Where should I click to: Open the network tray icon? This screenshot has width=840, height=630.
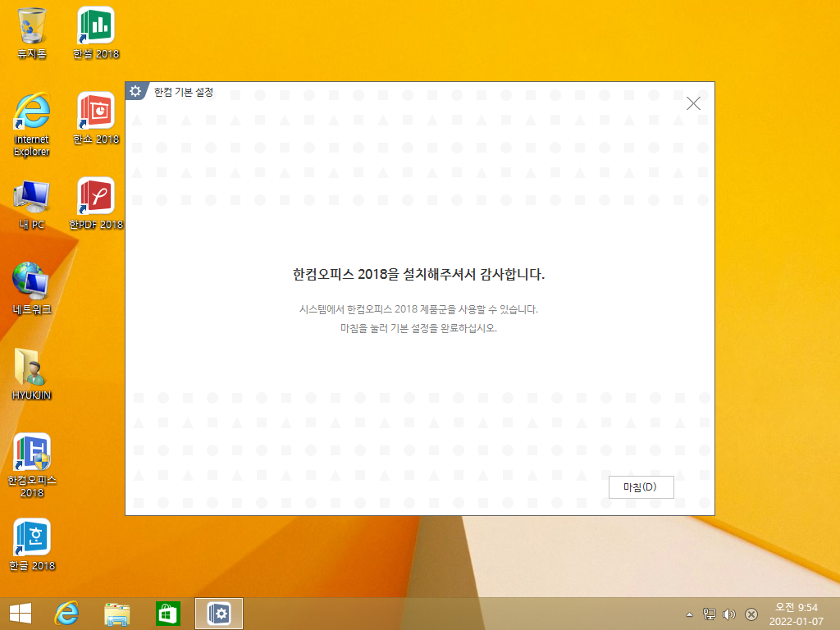(x=710, y=614)
